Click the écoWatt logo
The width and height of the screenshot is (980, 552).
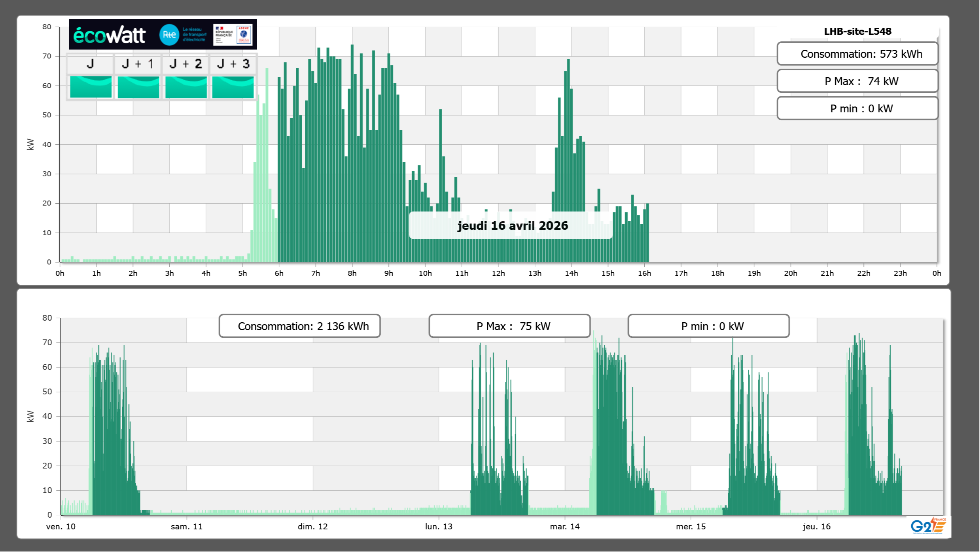pos(110,35)
